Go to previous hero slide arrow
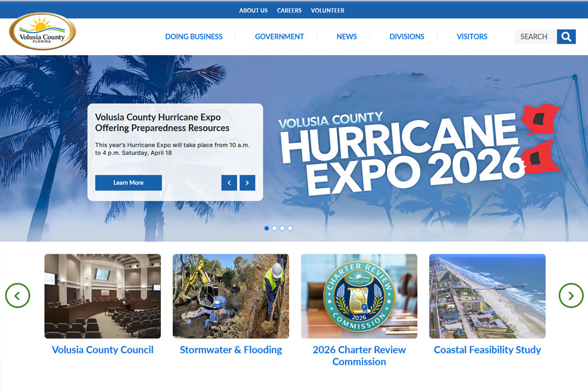The height and width of the screenshot is (392, 588). tap(229, 183)
